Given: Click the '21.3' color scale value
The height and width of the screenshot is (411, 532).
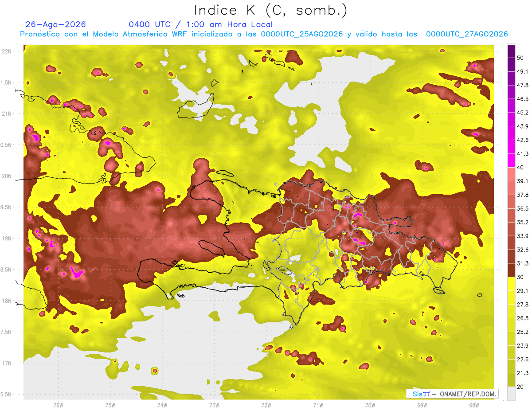Looking at the screenshot, I should click(x=522, y=373).
